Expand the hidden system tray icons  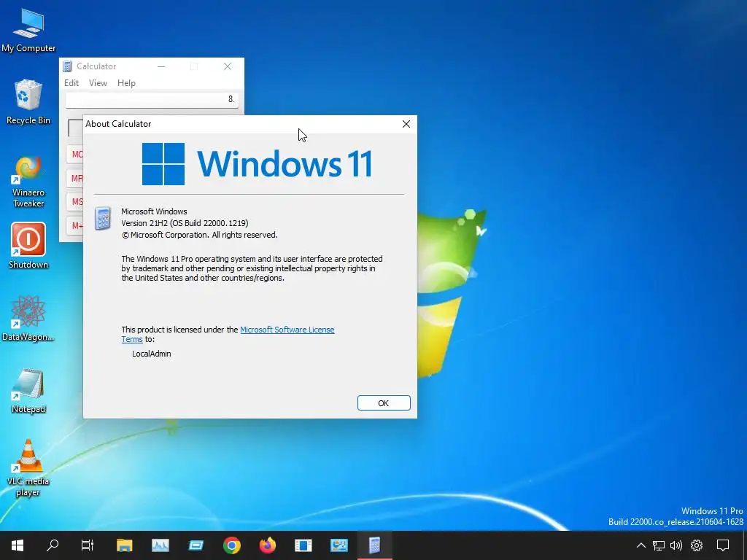pos(641,545)
